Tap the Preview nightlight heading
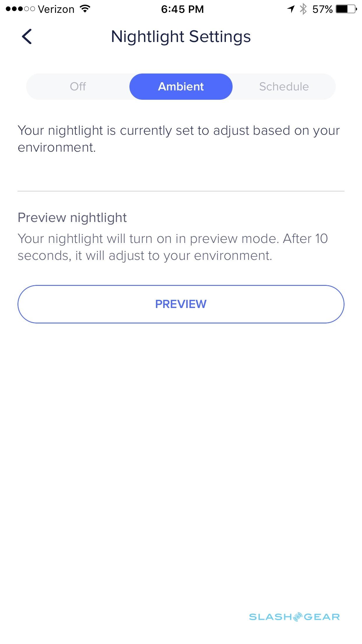 (x=72, y=218)
